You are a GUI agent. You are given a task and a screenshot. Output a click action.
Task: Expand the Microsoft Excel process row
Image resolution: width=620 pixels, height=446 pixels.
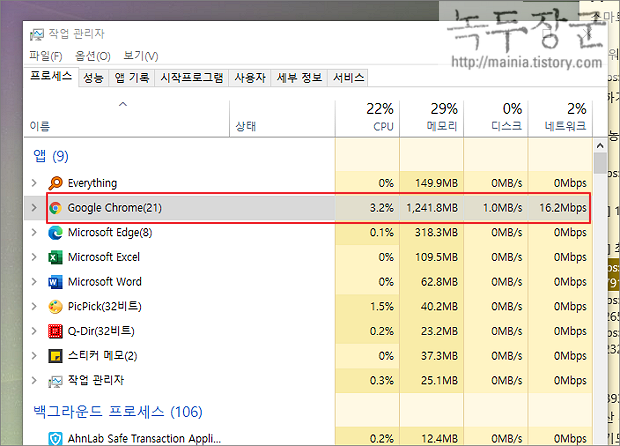[x=34, y=257]
